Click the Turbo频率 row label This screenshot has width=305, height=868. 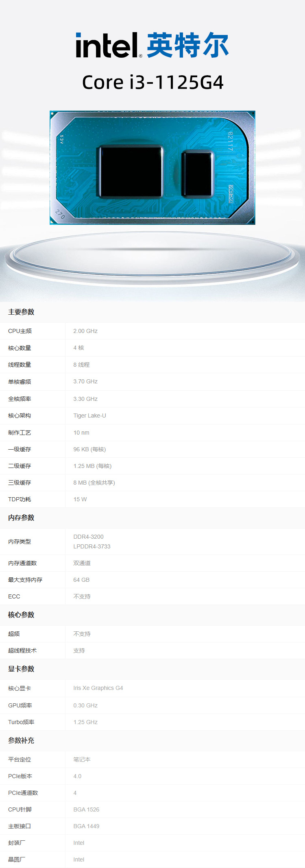point(21,722)
